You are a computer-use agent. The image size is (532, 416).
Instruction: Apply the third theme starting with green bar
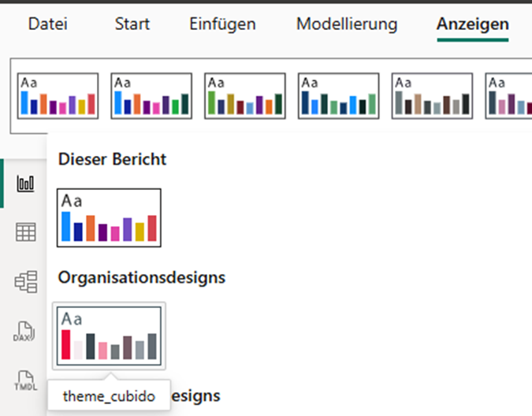[245, 96]
